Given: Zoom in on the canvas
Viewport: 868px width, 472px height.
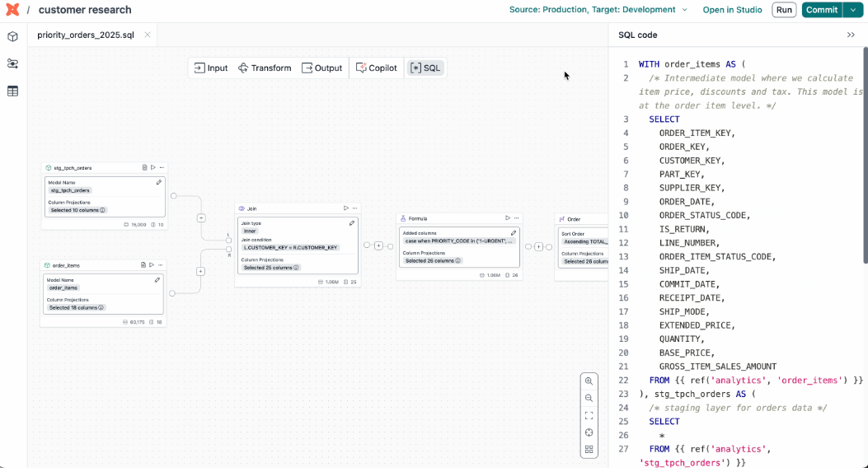Looking at the screenshot, I should pyautogui.click(x=589, y=381).
